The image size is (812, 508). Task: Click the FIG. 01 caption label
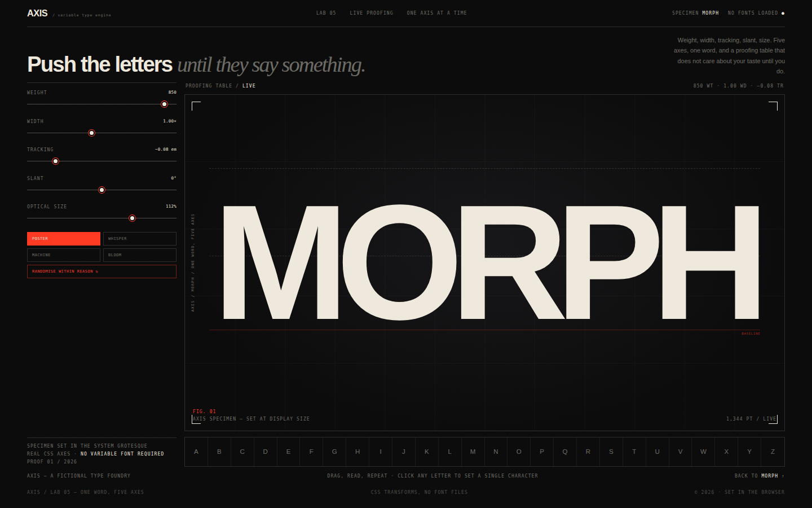(204, 411)
